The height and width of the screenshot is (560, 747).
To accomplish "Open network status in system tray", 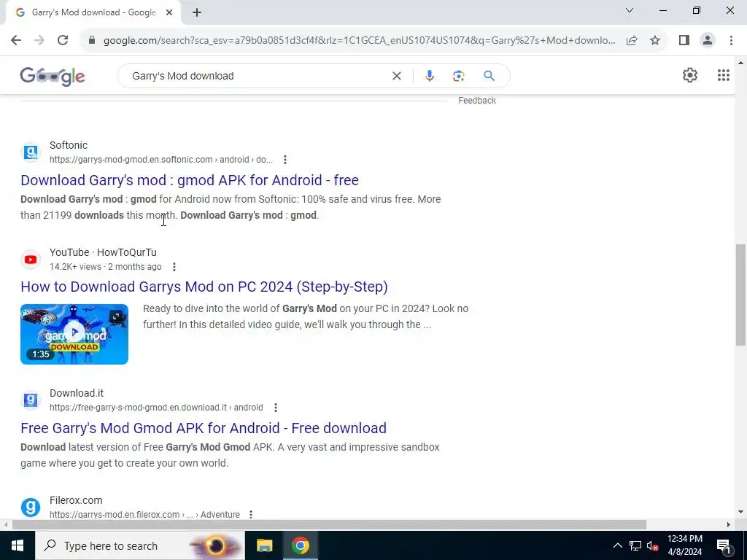I will [635, 545].
